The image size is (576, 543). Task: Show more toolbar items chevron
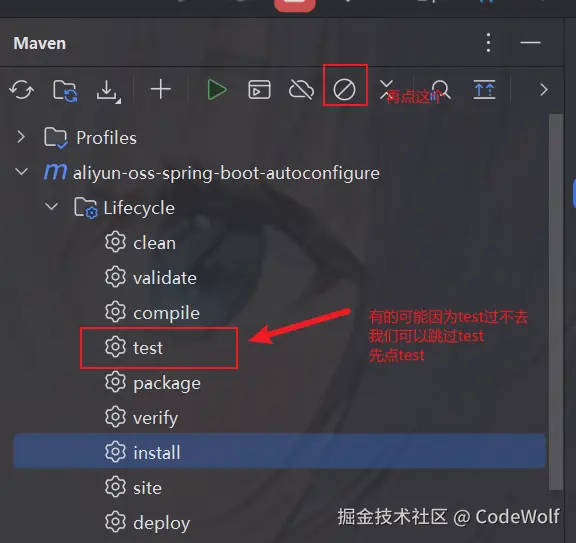tap(544, 90)
